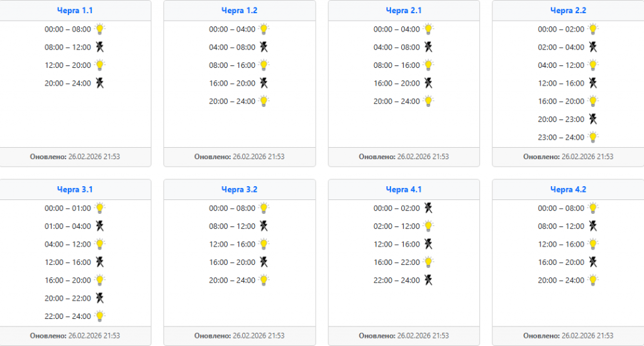The height and width of the screenshot is (346, 644).
Task: Click the light bulb icon for 00:00 – 08:00 in Черга 1.1
Action: click(99, 29)
